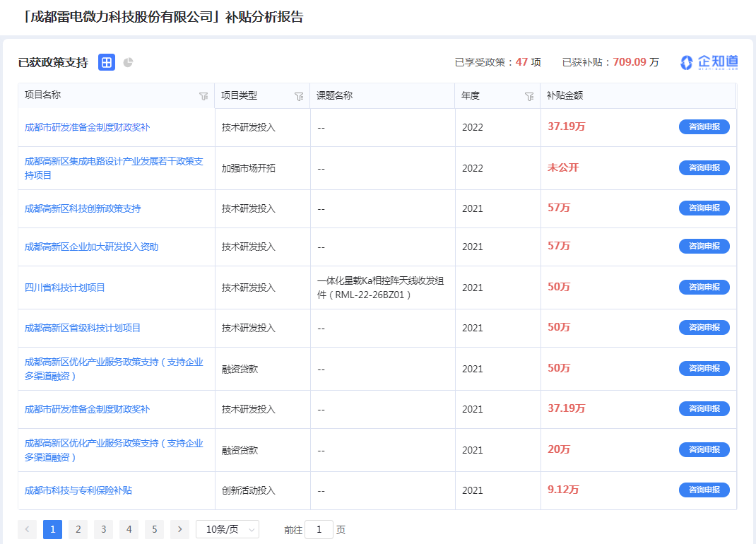Click the 课题名称 column header
The width and height of the screenshot is (756, 544).
pos(335,95)
